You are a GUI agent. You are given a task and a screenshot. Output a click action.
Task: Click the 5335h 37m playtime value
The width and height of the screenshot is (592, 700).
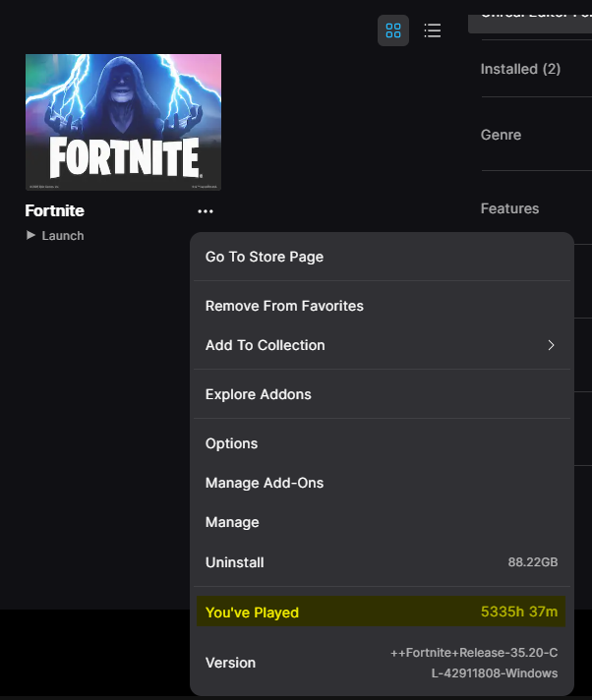pyautogui.click(x=519, y=612)
